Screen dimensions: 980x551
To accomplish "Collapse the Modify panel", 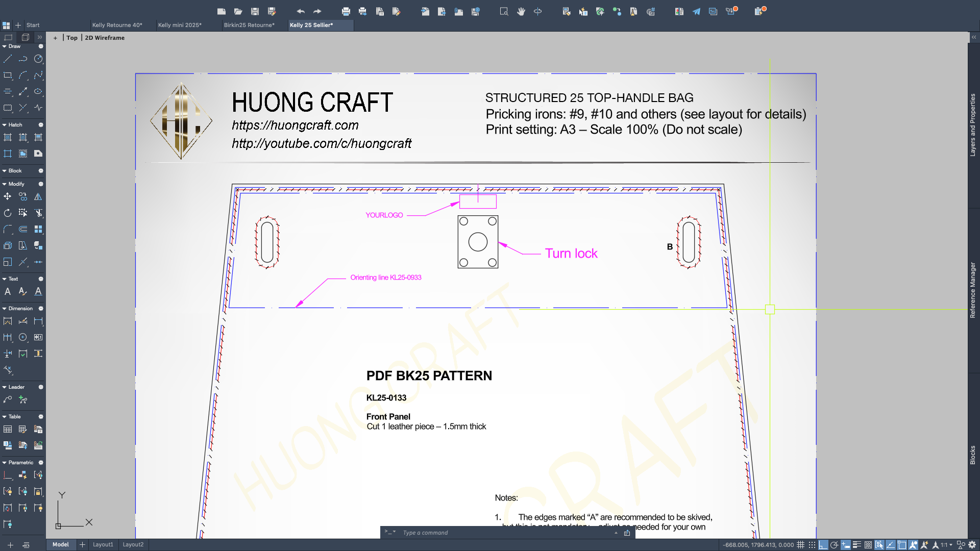I will click(5, 184).
